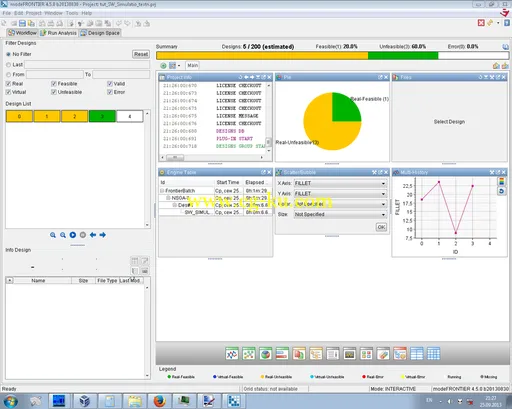Toggle the Feasible checkbox
The height and width of the screenshot is (409, 512).
(x=54, y=84)
